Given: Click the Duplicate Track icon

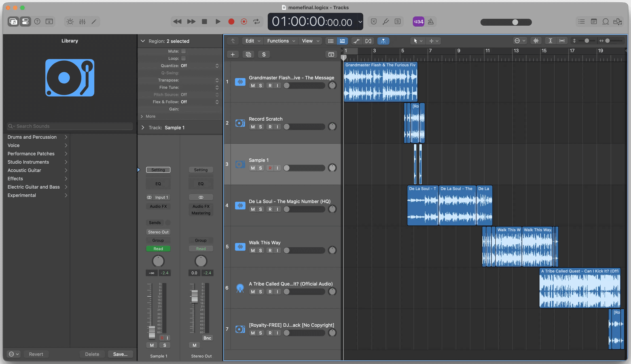Looking at the screenshot, I should [248, 54].
